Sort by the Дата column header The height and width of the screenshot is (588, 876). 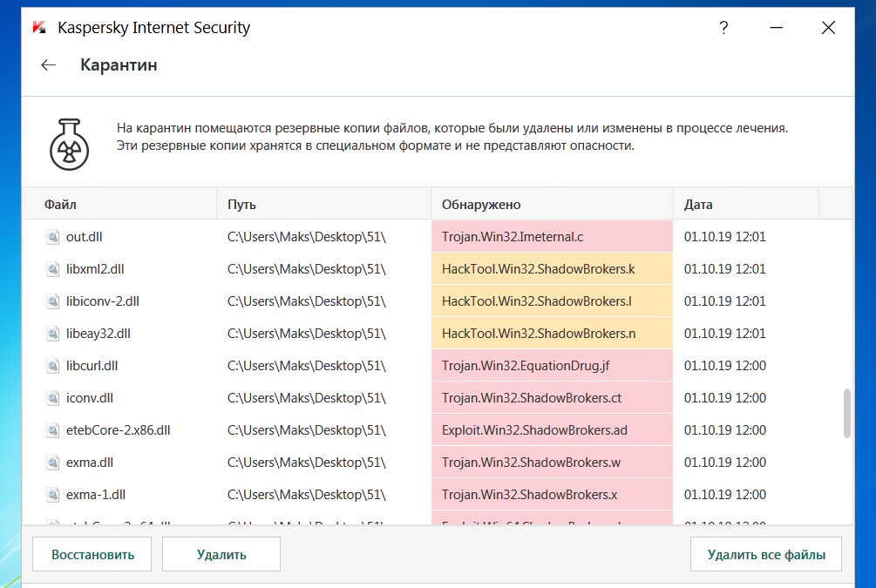698,205
